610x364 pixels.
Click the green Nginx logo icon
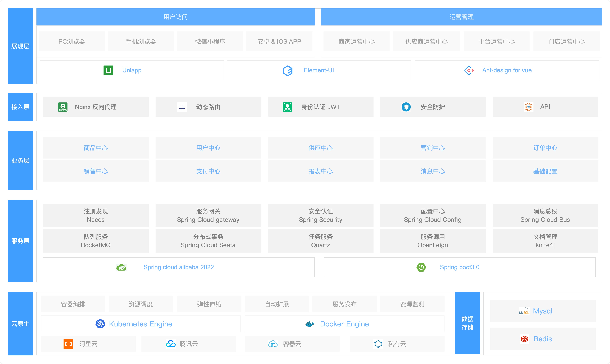[x=63, y=107]
